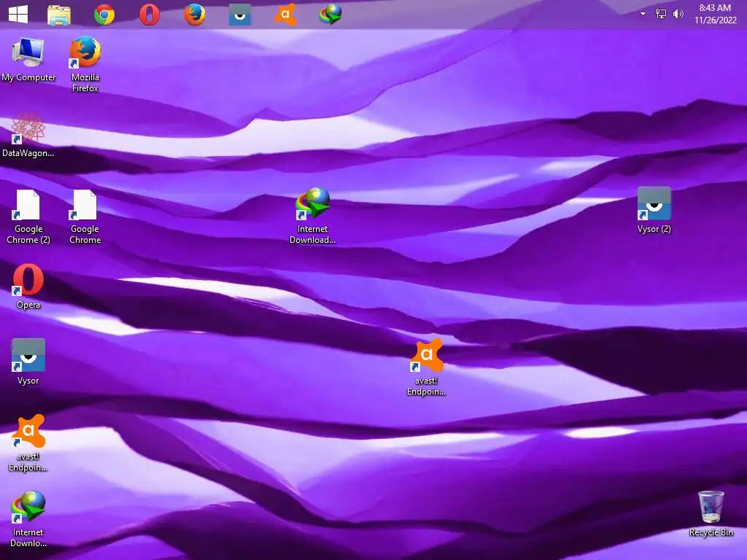This screenshot has height=560, width=747.
Task: Launch Firefox from the taskbar
Action: pos(195,15)
